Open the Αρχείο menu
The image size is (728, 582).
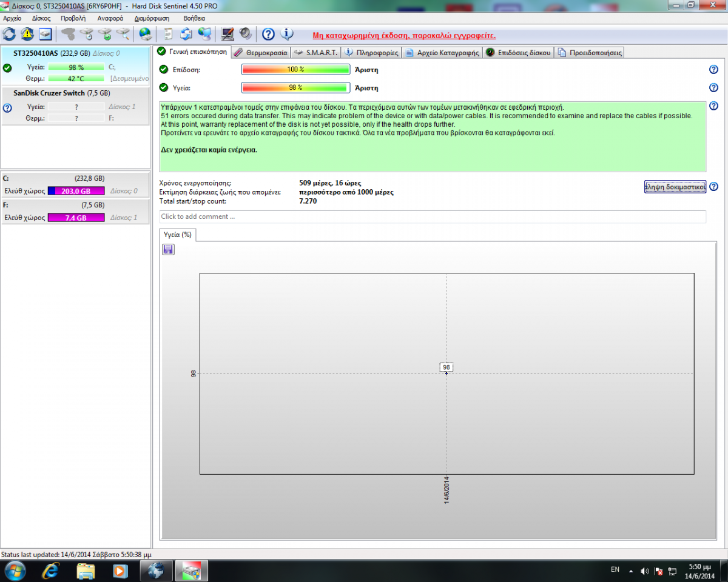12,18
